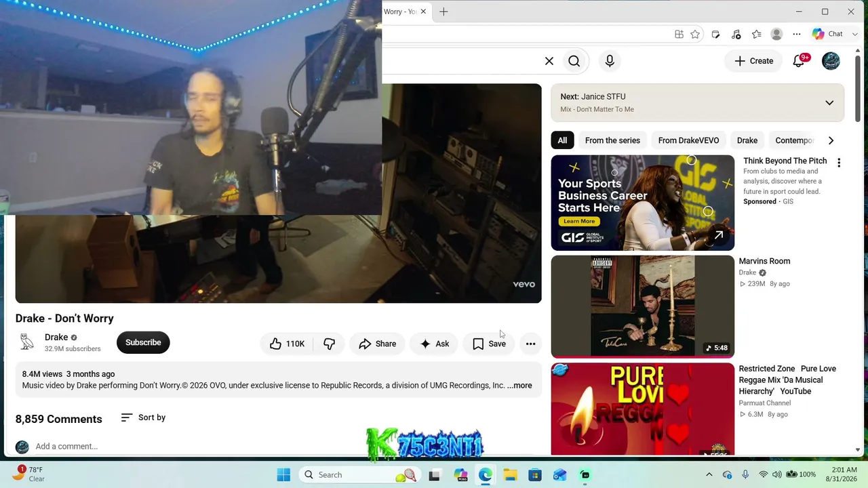Click the YouTube search magnifier button
868x488 pixels.
tap(574, 61)
